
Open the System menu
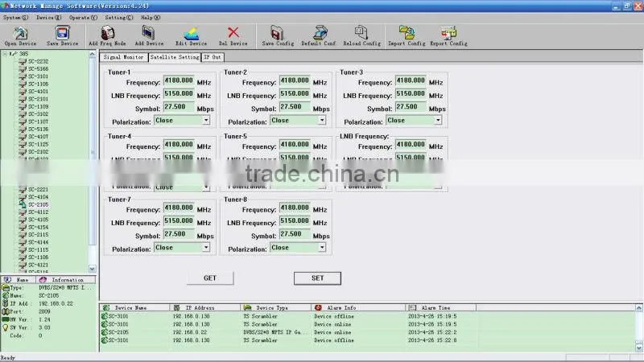click(x=15, y=18)
